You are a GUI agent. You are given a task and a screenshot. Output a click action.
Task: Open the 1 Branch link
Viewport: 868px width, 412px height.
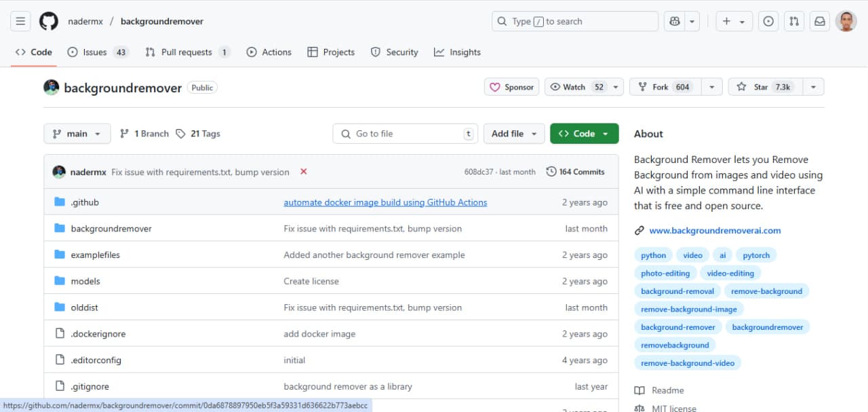tap(144, 134)
